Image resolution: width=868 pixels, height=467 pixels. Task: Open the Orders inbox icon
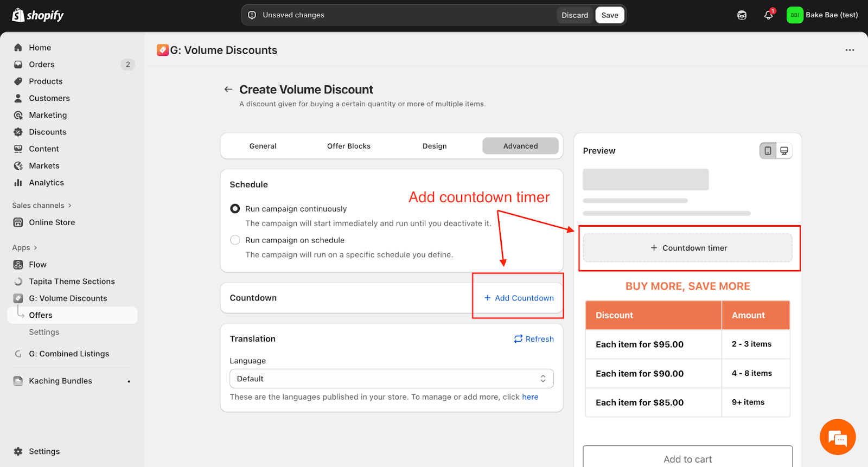(x=18, y=65)
